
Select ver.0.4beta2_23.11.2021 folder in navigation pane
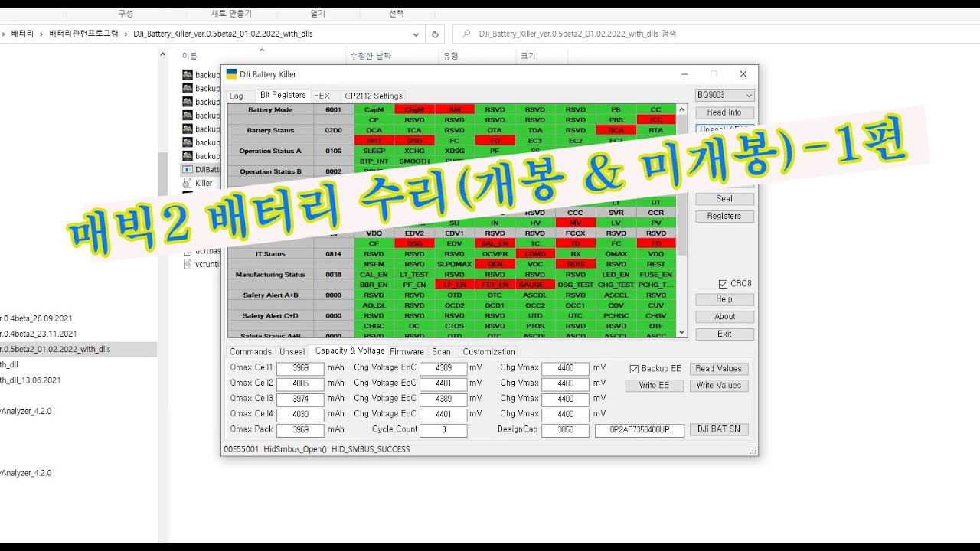[x=38, y=334]
